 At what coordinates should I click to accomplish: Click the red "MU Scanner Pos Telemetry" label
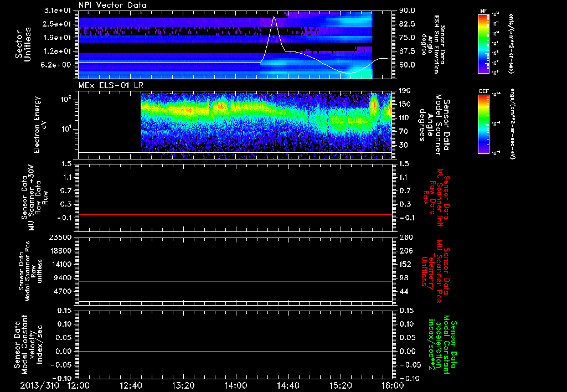pos(435,271)
